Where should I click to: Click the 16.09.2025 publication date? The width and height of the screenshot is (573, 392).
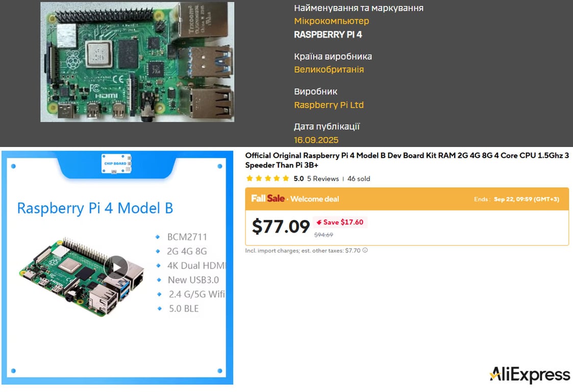coord(316,140)
